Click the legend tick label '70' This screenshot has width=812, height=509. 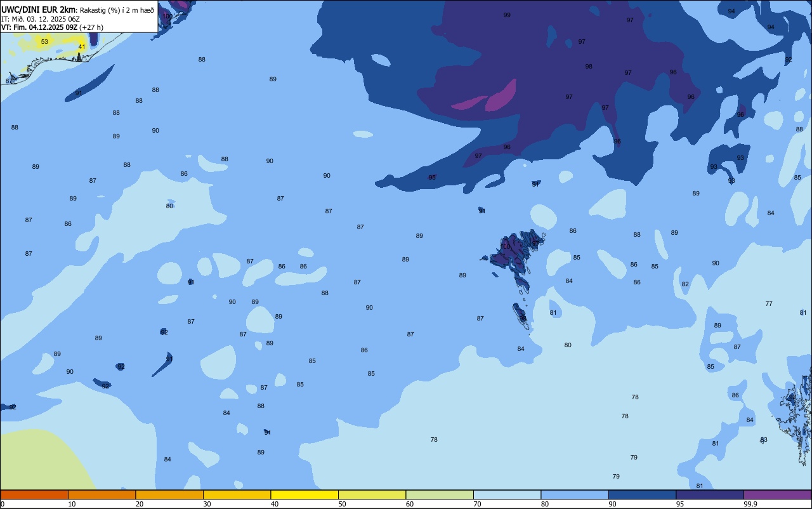(477, 504)
